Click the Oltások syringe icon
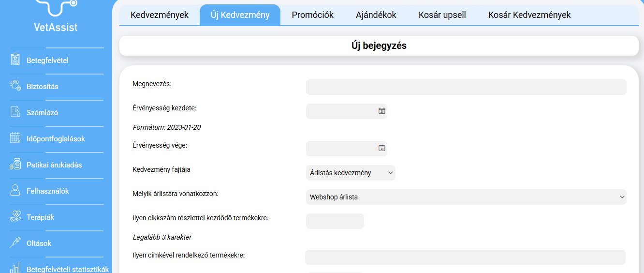The width and height of the screenshot is (644, 273). point(15,243)
